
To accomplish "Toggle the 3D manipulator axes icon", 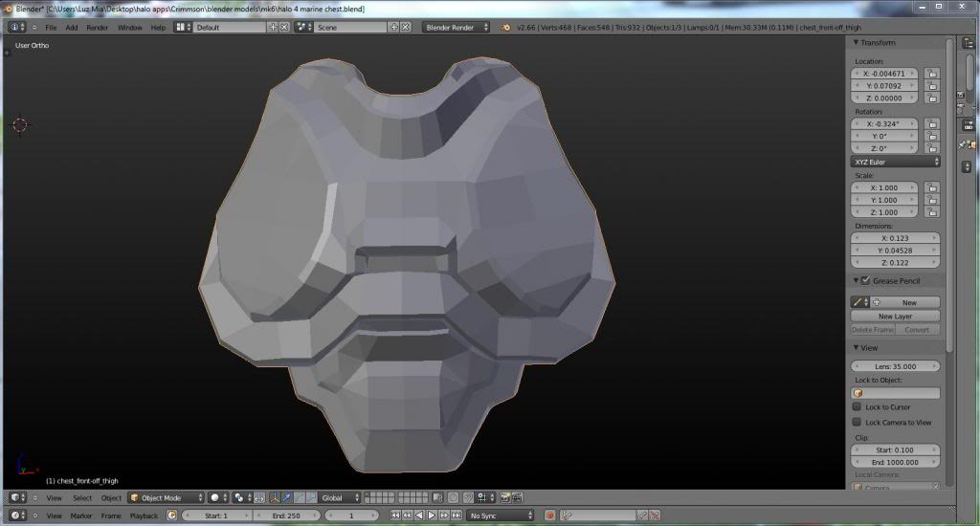I will tap(275, 498).
